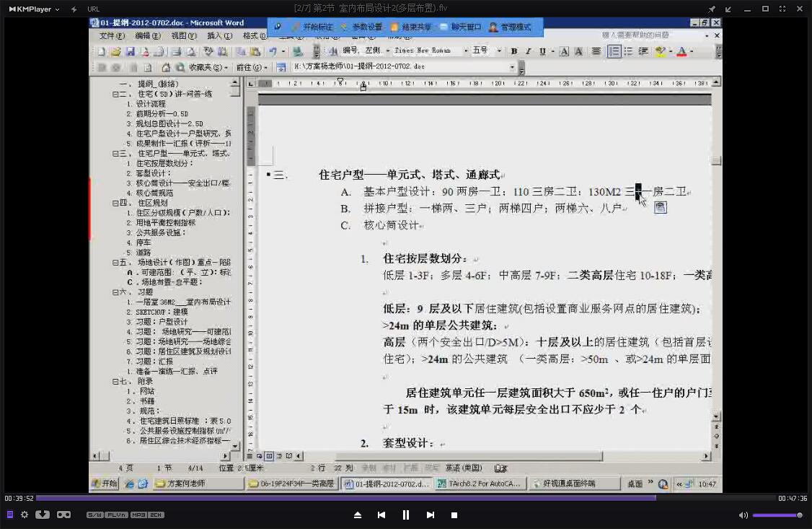Open the 视图 menu in Word

pos(184,36)
